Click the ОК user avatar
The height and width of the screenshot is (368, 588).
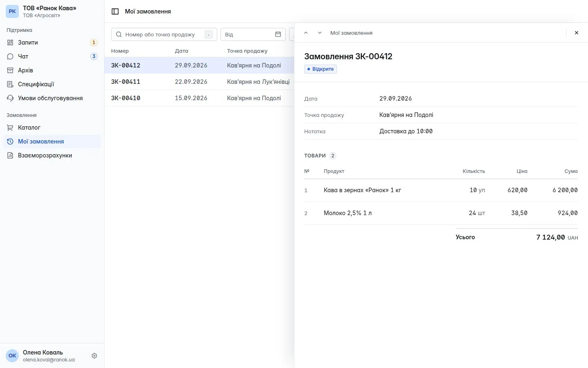[x=12, y=356]
